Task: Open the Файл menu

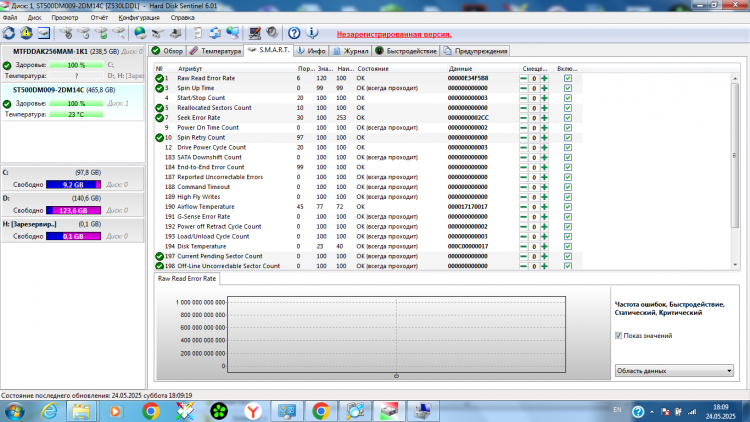Action: click(10, 18)
